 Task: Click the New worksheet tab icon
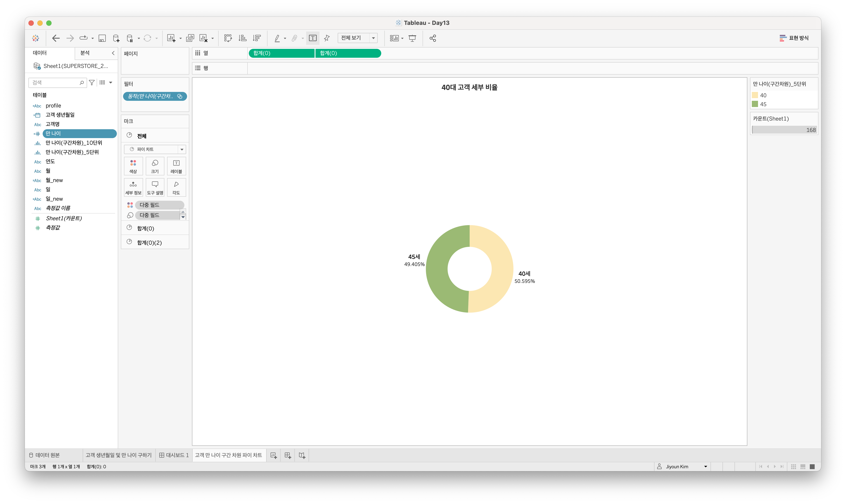(273, 455)
